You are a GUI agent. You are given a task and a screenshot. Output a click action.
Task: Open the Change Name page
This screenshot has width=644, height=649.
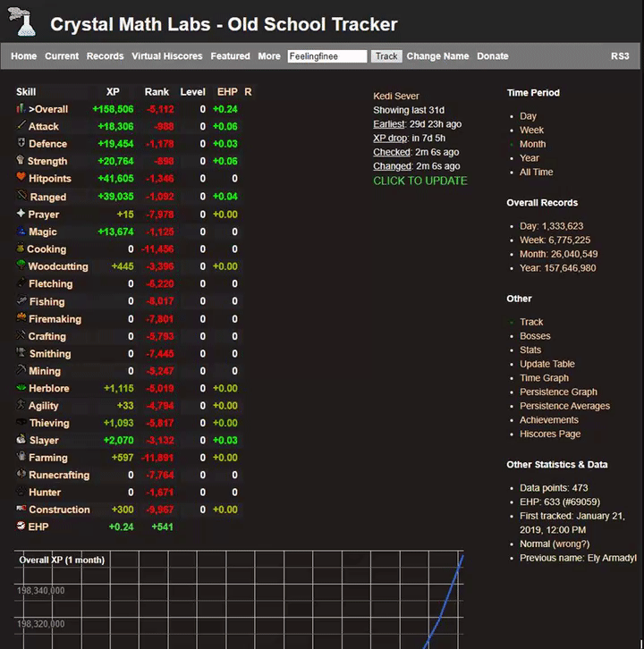pos(437,56)
